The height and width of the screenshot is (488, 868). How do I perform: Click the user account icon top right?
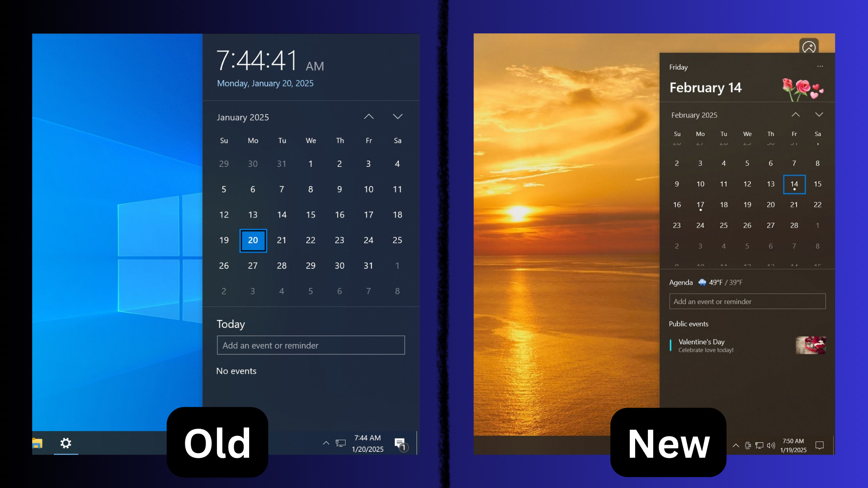809,47
